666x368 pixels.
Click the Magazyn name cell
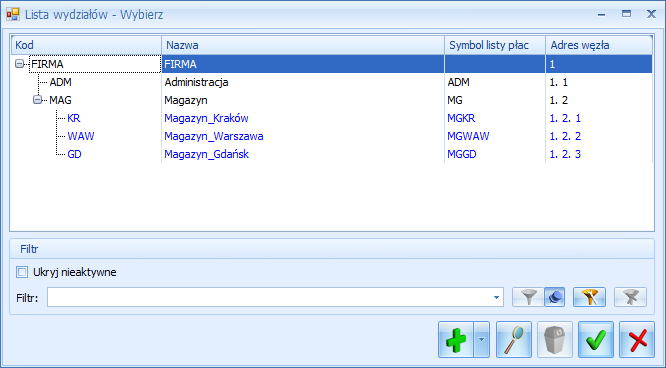click(303, 100)
